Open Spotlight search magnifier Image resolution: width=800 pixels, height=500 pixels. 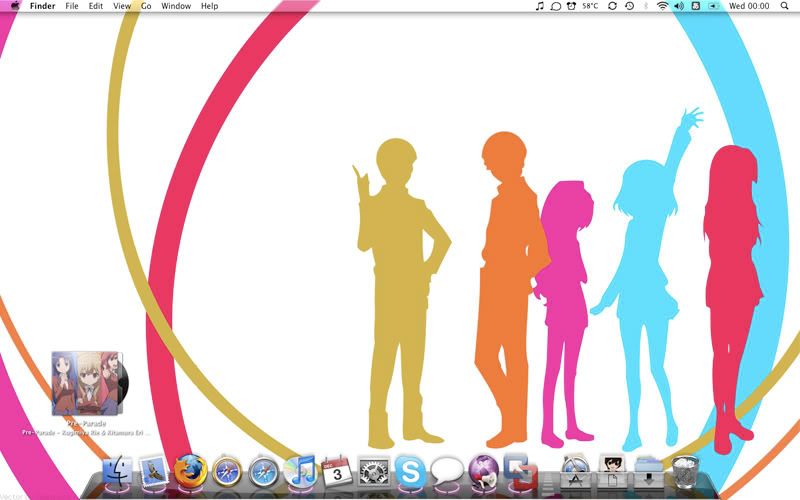click(x=784, y=6)
